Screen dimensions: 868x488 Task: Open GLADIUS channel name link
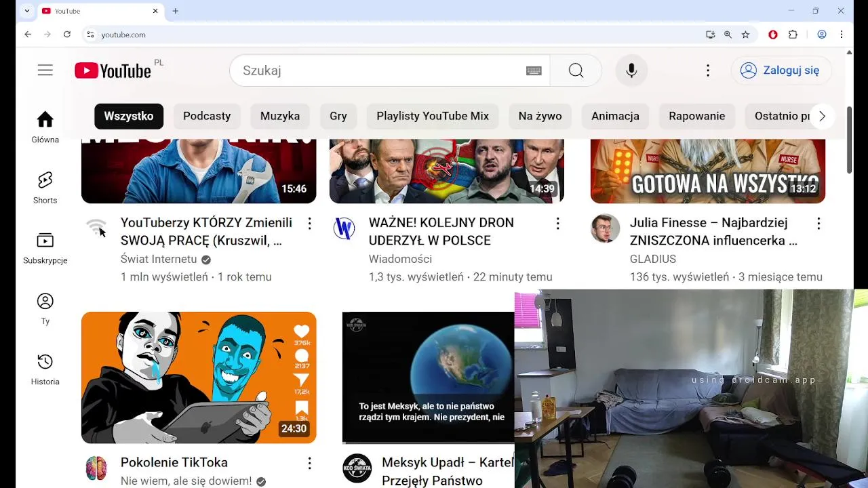653,259
